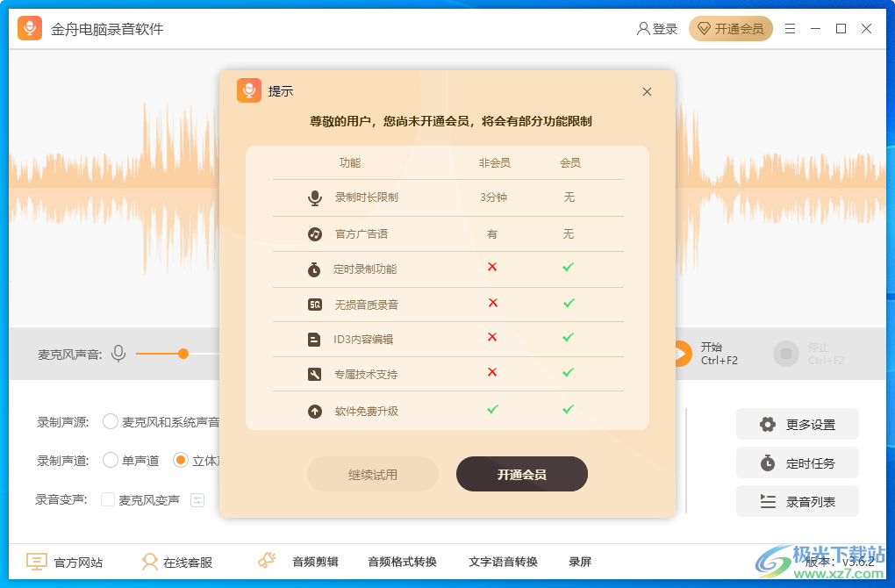Click the microphone logo in the prompt dialog header
The width and height of the screenshot is (895, 588).
coord(247,91)
